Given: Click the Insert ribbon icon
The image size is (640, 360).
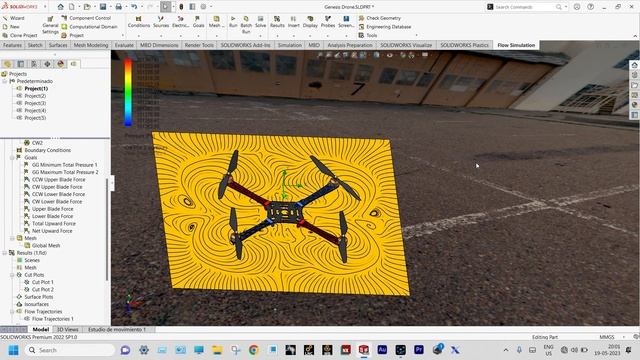Looking at the screenshot, I should (293, 22).
